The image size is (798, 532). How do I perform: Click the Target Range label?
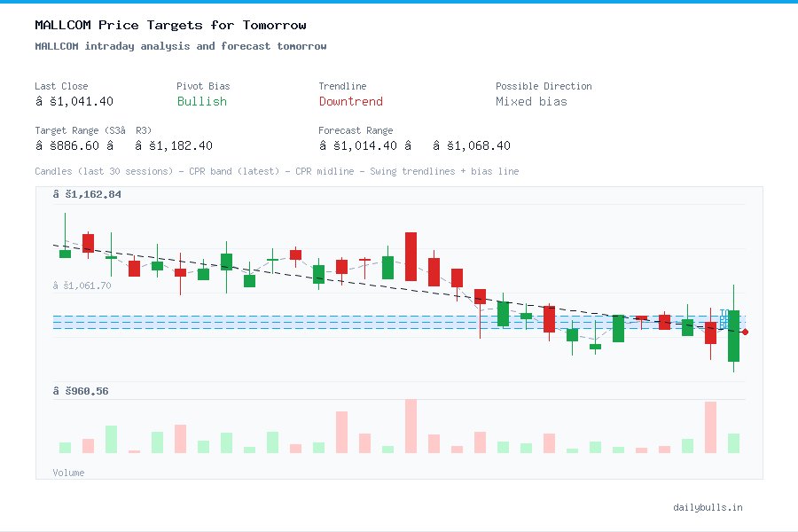[93, 130]
